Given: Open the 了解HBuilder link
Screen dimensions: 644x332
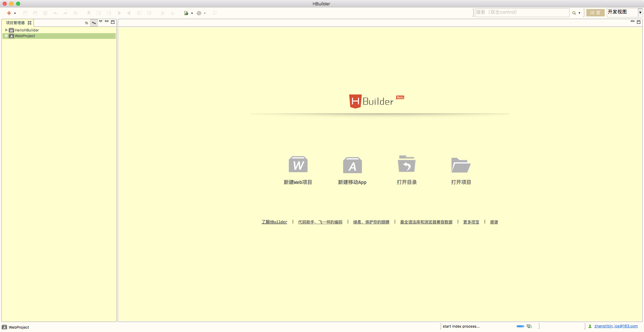Looking at the screenshot, I should pyautogui.click(x=274, y=222).
